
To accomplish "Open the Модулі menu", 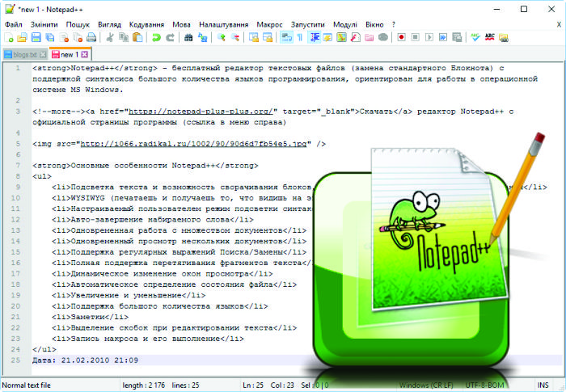I will [x=345, y=24].
